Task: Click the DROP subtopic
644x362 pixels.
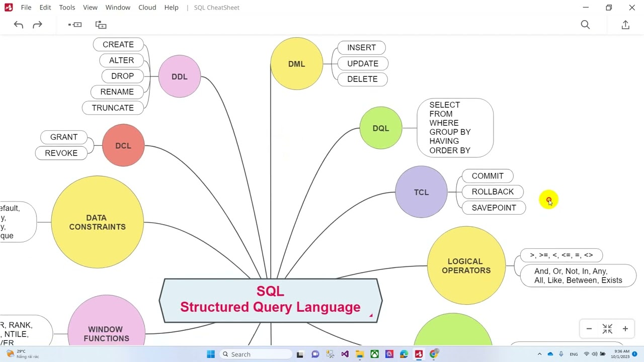Action: tap(122, 76)
